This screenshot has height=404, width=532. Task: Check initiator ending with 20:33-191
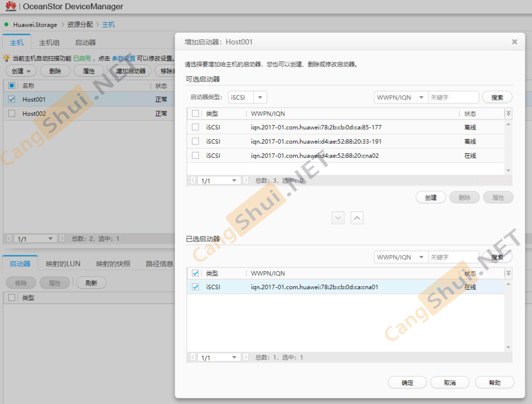pyautogui.click(x=195, y=141)
